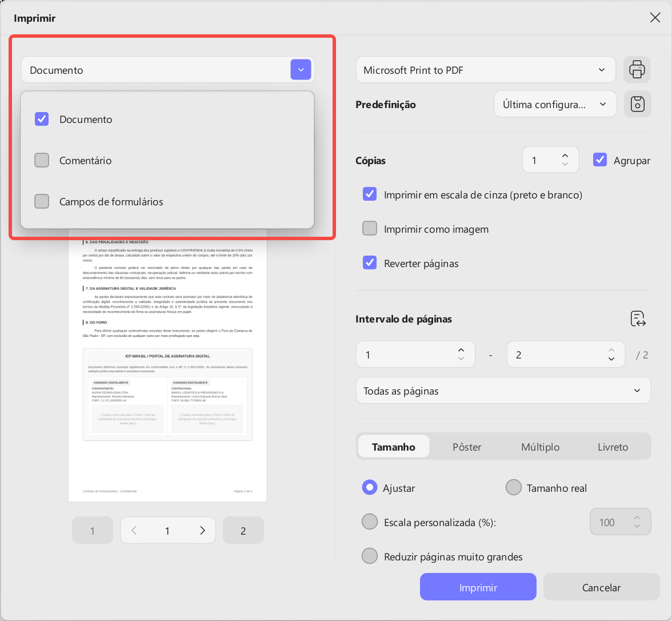This screenshot has width=672, height=621.
Task: Disable grayscale printing checkbox
Action: click(370, 194)
